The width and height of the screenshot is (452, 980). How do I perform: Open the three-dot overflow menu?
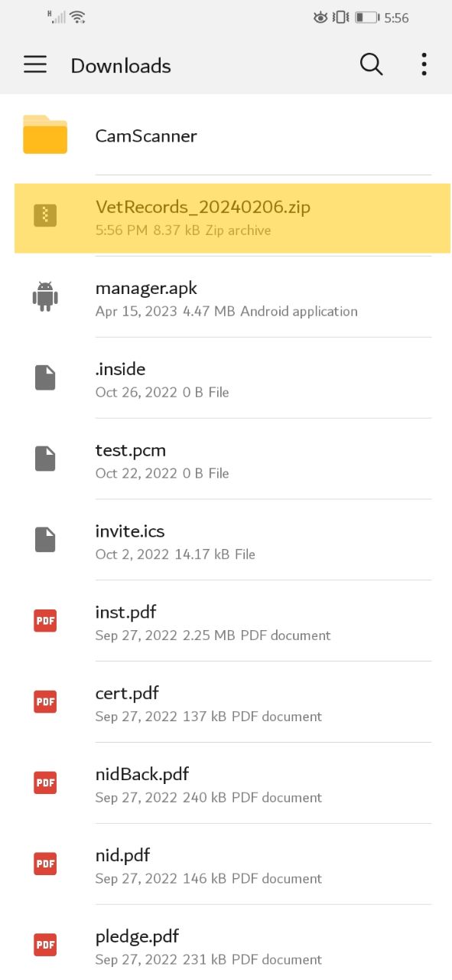pyautogui.click(x=424, y=65)
